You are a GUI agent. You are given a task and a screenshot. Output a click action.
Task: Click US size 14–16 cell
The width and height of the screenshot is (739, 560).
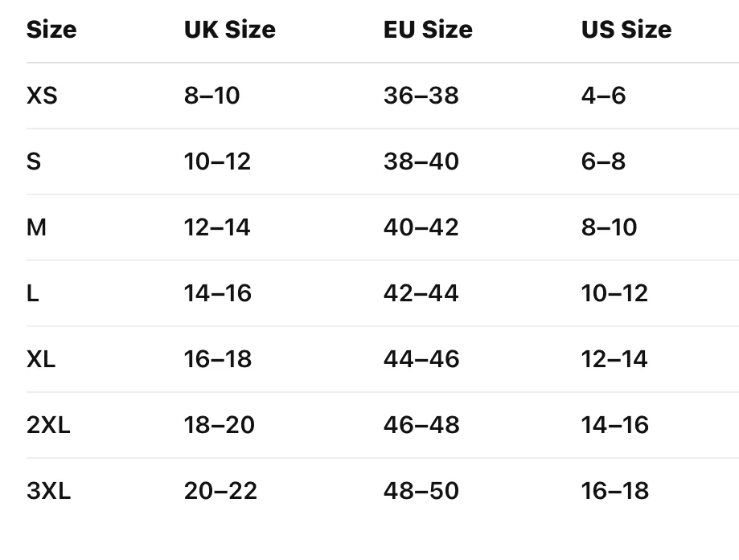[x=614, y=425]
